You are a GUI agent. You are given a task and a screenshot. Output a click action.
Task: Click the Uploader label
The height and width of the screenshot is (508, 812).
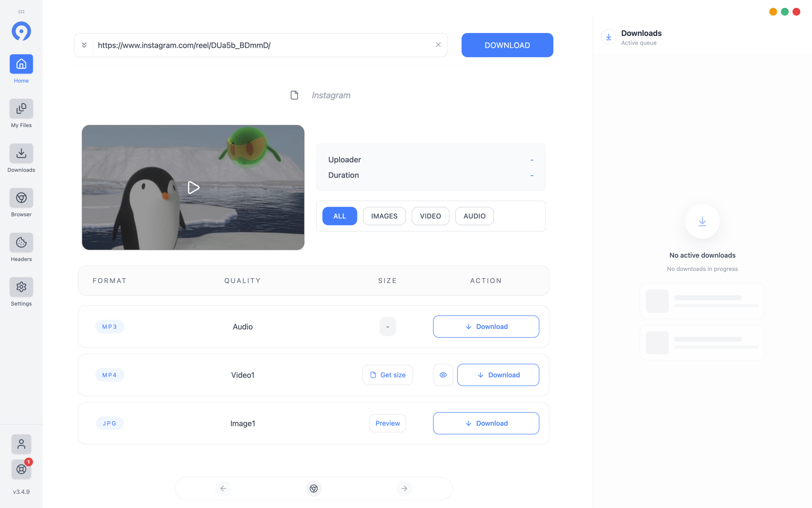(345, 160)
